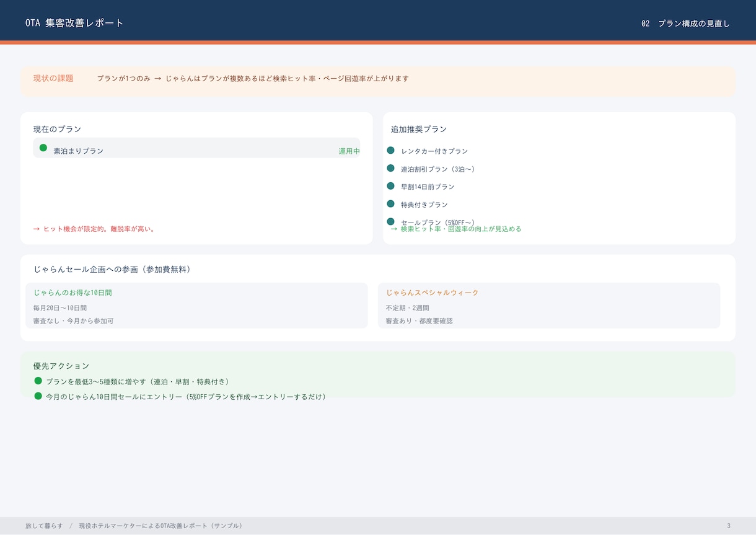Select the "特典付きプラン" list item

pos(424,205)
